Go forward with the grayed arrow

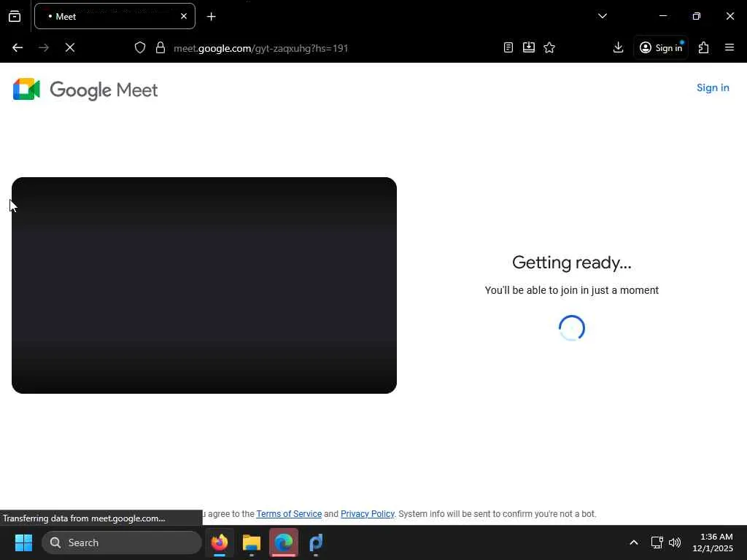click(44, 47)
